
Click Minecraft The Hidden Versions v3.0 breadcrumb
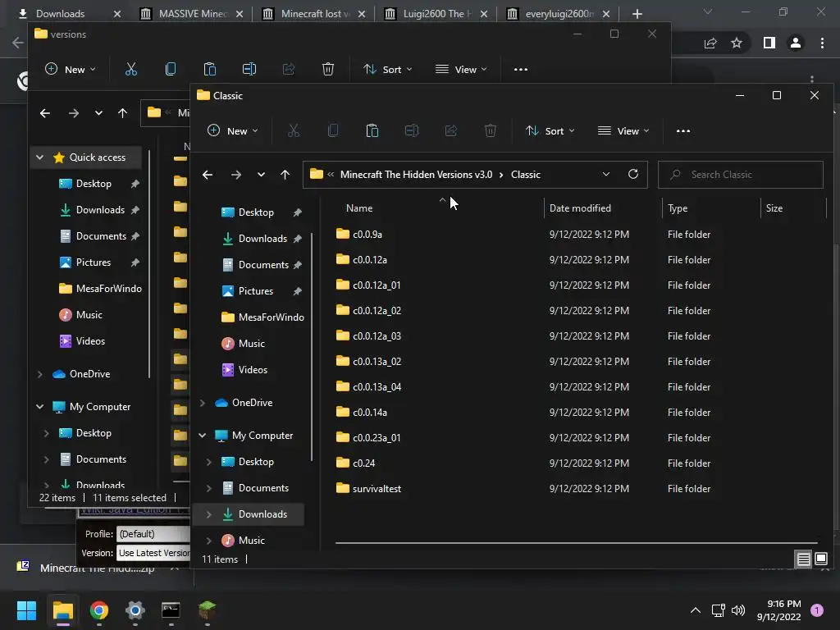point(416,175)
